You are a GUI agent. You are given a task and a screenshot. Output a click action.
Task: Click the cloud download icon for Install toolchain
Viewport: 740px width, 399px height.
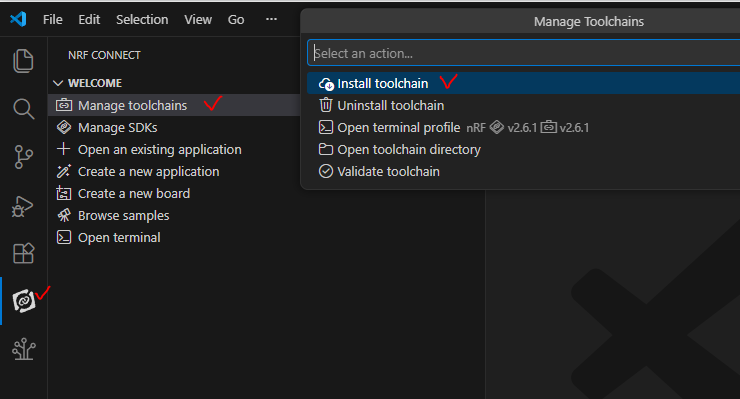tap(326, 84)
